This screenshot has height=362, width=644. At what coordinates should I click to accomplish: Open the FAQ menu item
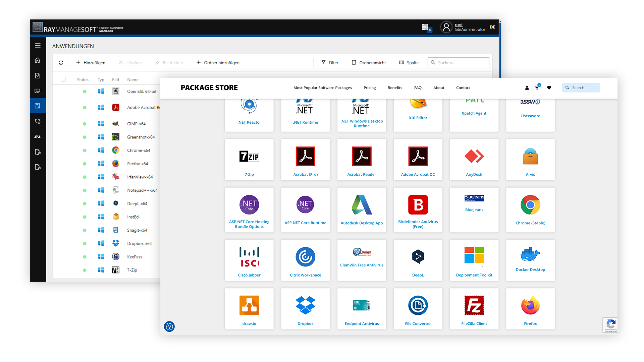pyautogui.click(x=418, y=88)
